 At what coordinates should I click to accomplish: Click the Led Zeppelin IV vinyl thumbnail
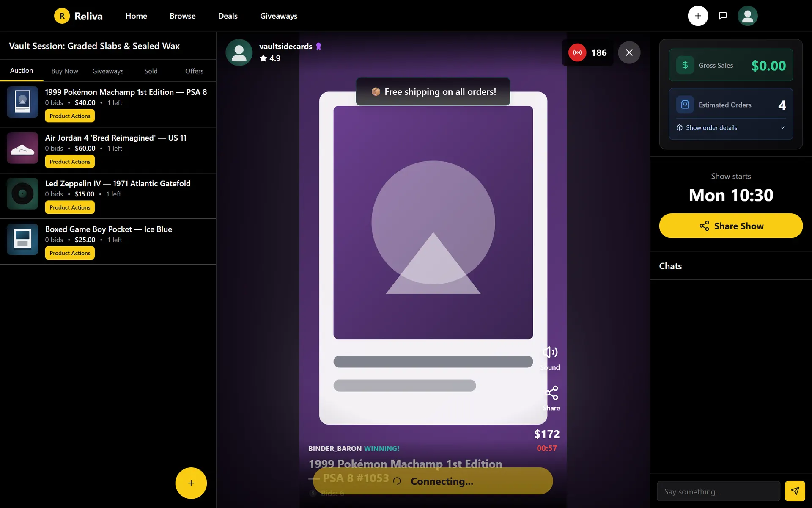pyautogui.click(x=22, y=193)
